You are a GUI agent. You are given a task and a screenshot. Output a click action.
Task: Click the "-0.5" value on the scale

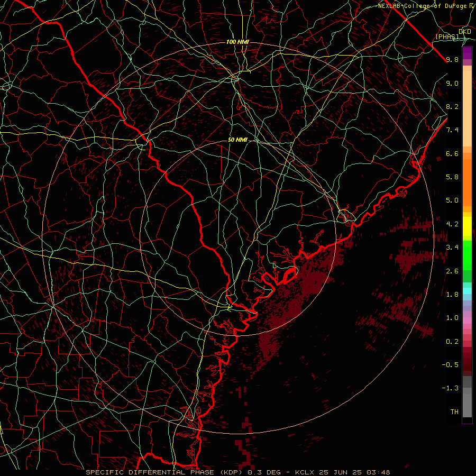[x=450, y=365]
